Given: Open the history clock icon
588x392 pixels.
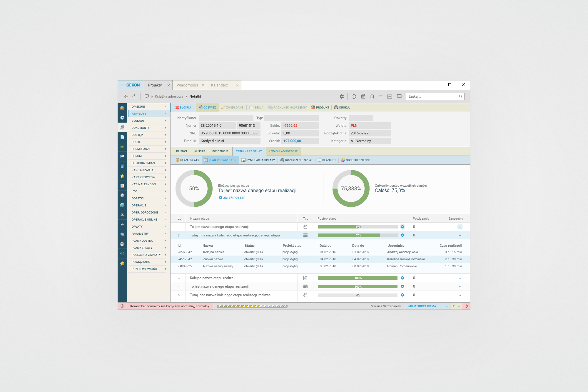Looking at the screenshot, I should (x=354, y=96).
